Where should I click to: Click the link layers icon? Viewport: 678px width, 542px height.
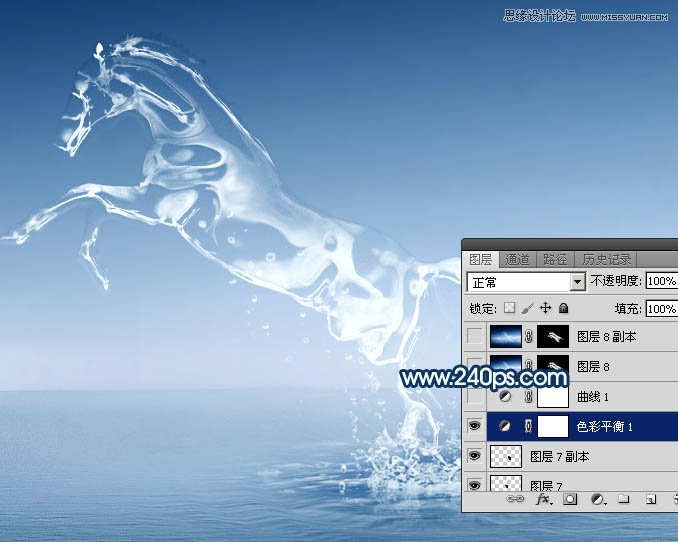(517, 498)
